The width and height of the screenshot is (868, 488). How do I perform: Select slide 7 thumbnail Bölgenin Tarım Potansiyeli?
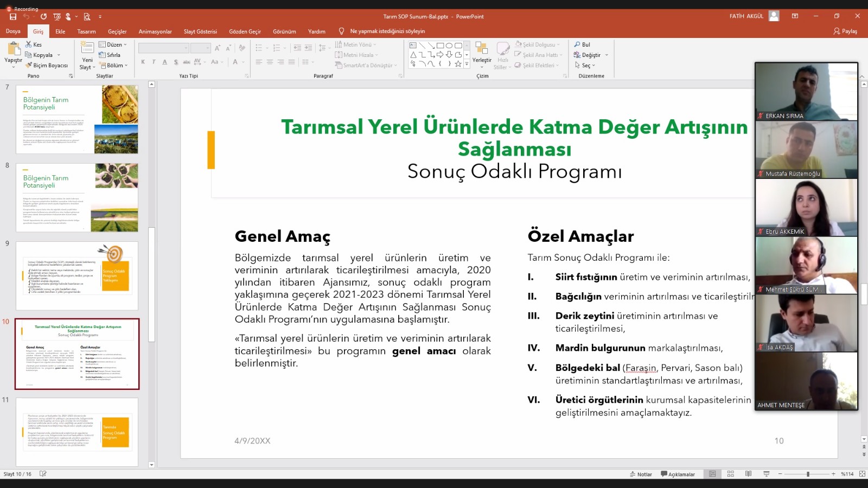tap(77, 119)
